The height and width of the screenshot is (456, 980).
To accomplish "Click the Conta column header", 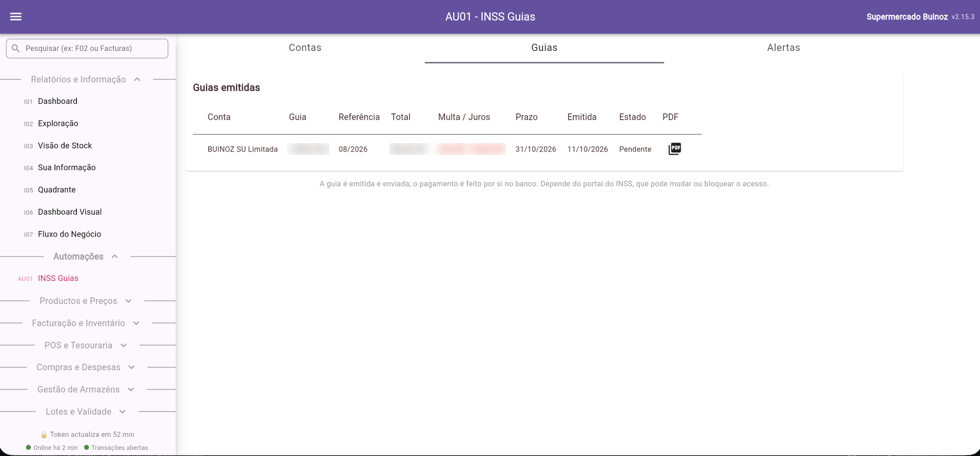I will (219, 117).
